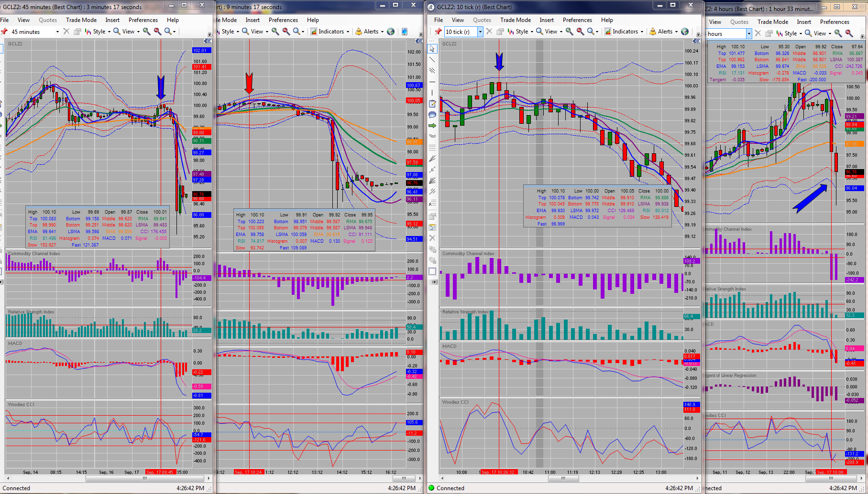Open View menu in 10 tick window
This screenshot has width=868, height=494.
(x=458, y=20)
